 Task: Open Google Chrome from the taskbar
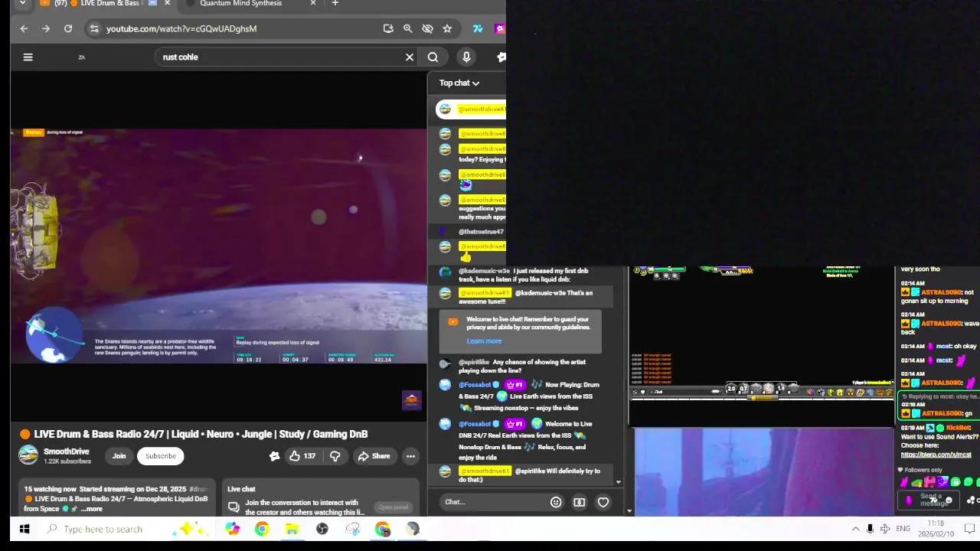coord(262,529)
